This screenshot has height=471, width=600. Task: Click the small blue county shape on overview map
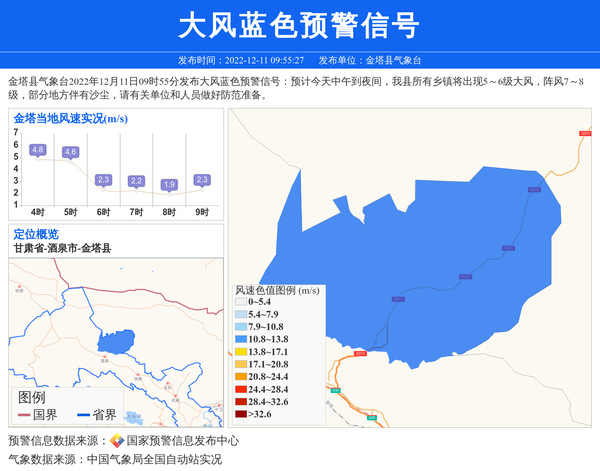pos(114,341)
